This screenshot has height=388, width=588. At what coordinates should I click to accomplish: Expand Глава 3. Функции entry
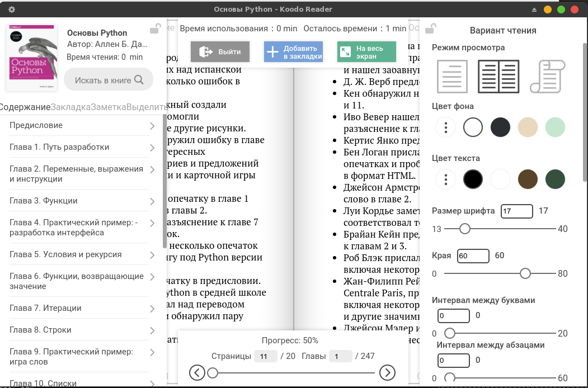point(152,201)
